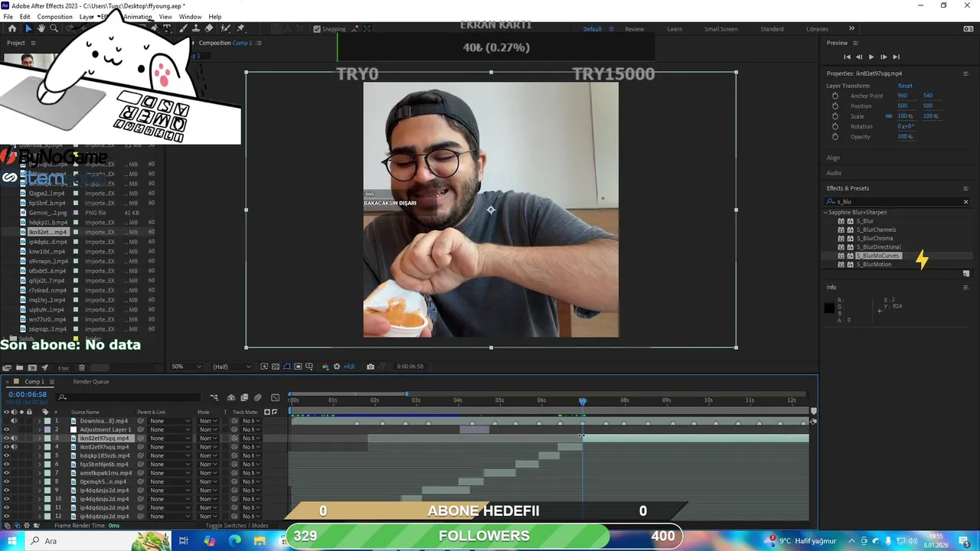Jump to first frame in Preview panel
980x551 pixels.
[x=847, y=57]
